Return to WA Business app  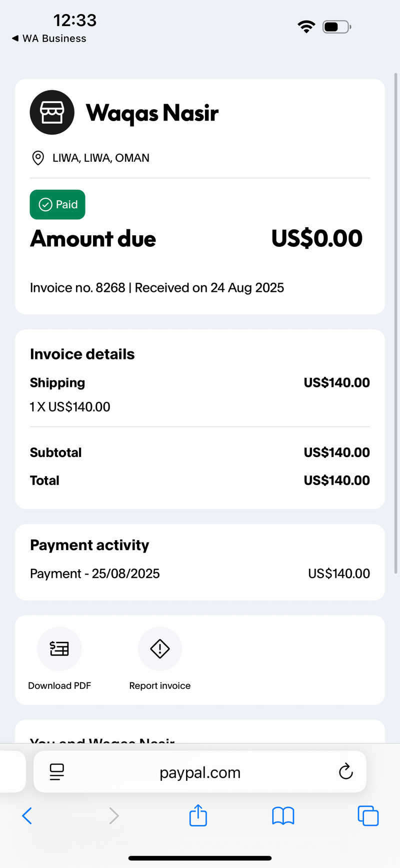pos(49,39)
